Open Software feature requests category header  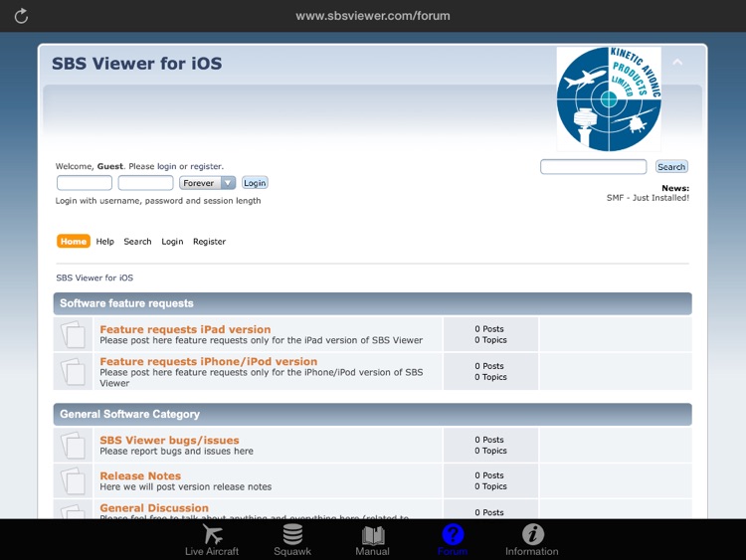126,303
